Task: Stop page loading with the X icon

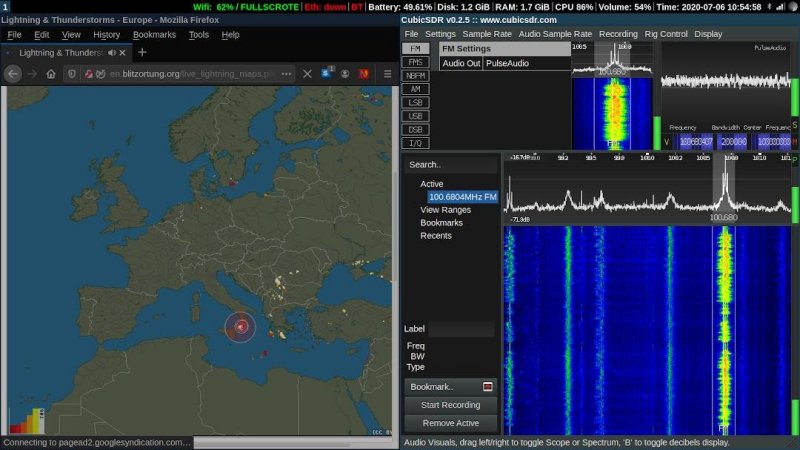Action: click(x=307, y=74)
